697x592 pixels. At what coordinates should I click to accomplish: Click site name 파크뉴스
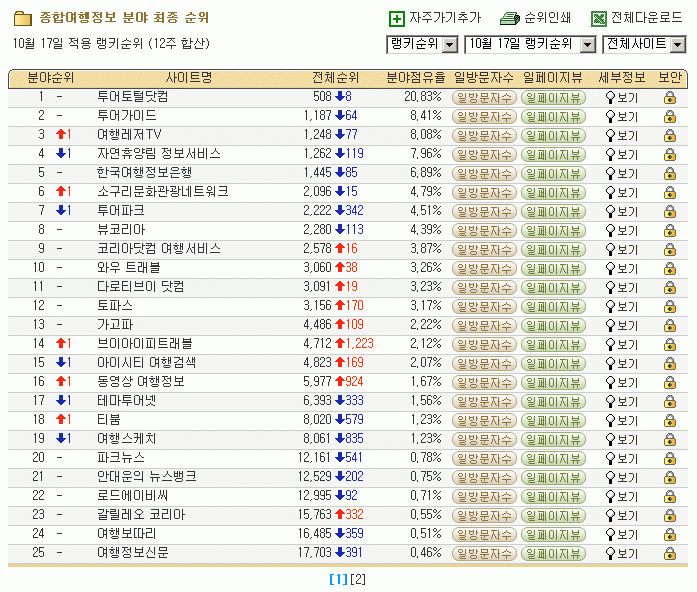point(121,457)
